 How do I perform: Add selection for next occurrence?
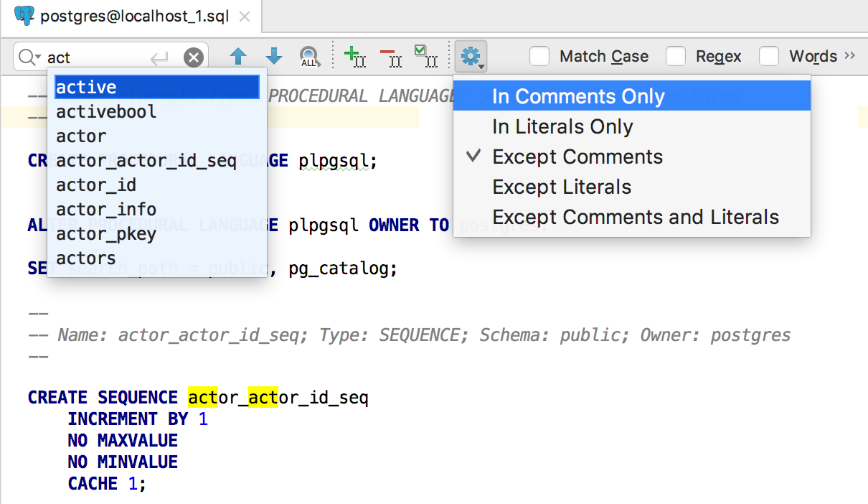pyautogui.click(x=355, y=57)
